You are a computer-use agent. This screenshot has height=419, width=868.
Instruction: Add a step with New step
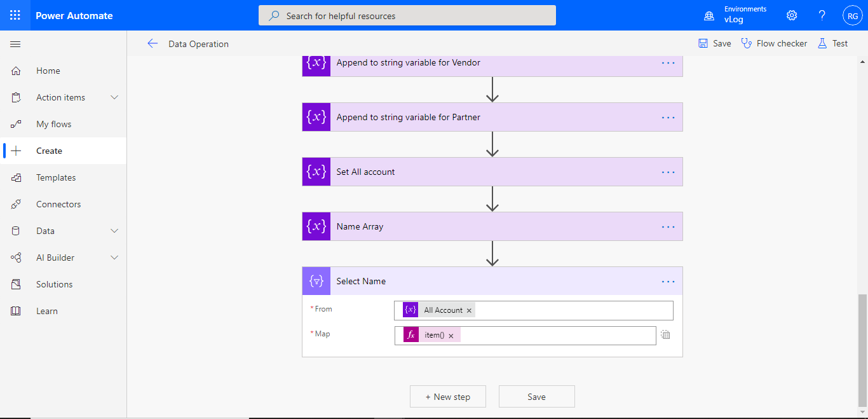coord(448,396)
